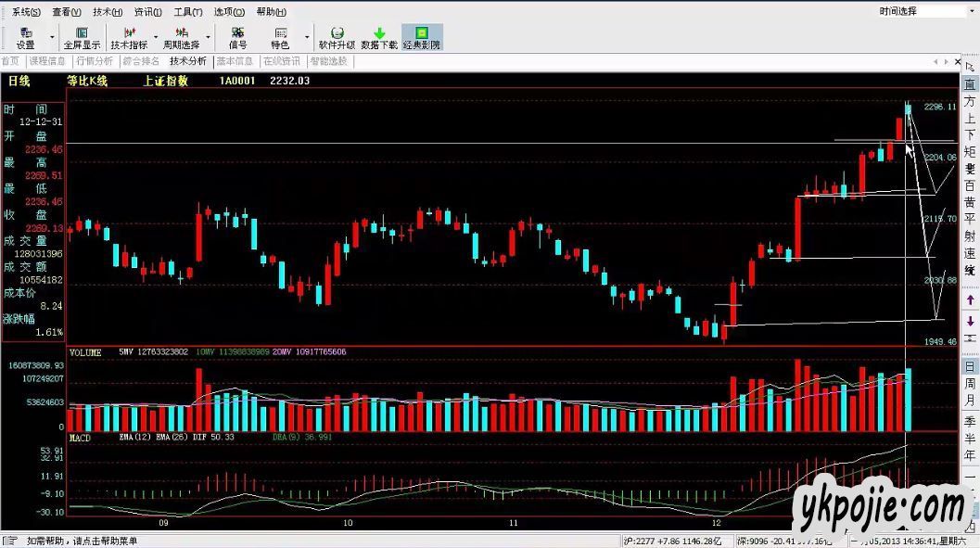Expand the 设置 settings dropdown arrow

(52, 38)
